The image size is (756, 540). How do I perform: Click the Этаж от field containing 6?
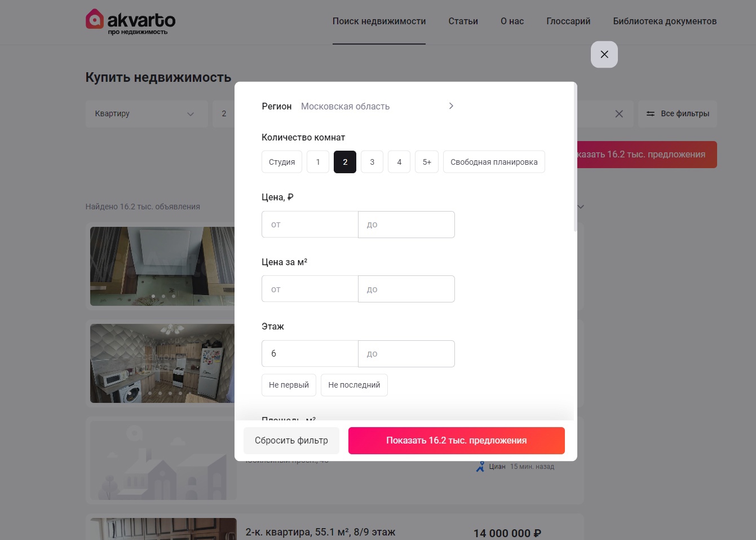click(x=310, y=354)
